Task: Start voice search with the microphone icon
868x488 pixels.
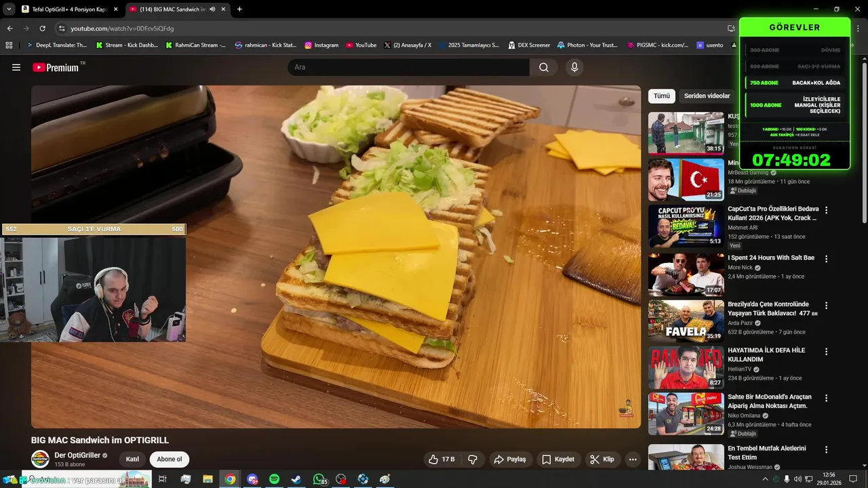Action: click(574, 67)
